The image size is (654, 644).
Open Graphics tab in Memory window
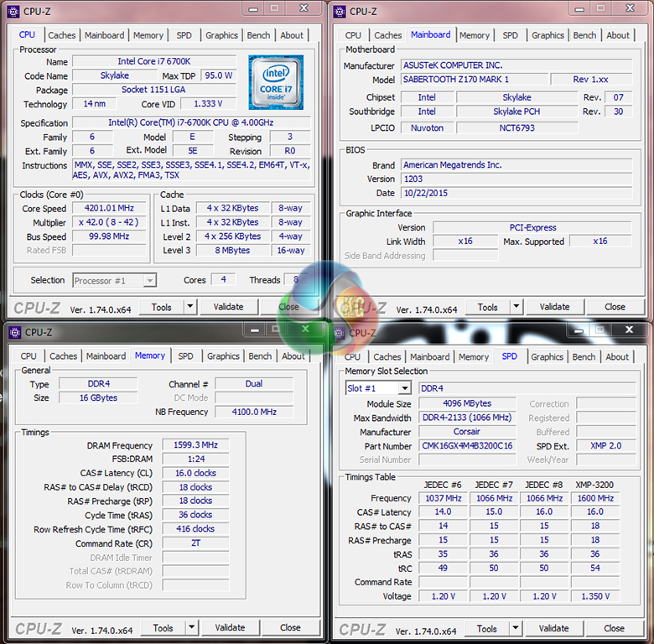(x=223, y=356)
